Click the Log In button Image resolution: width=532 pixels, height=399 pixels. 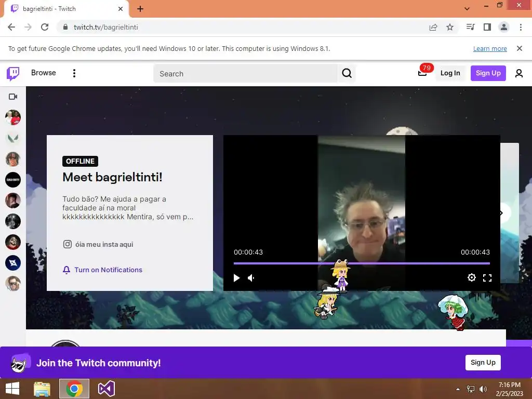pos(450,73)
